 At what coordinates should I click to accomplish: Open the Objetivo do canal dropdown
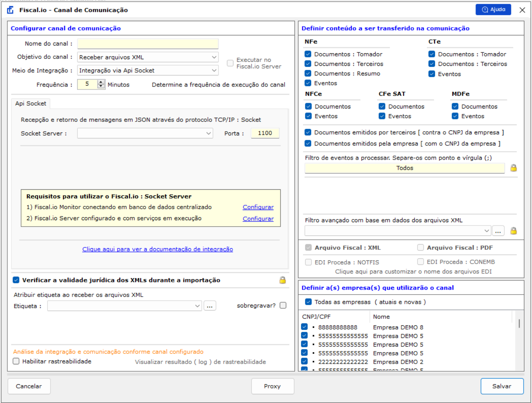tap(148, 57)
